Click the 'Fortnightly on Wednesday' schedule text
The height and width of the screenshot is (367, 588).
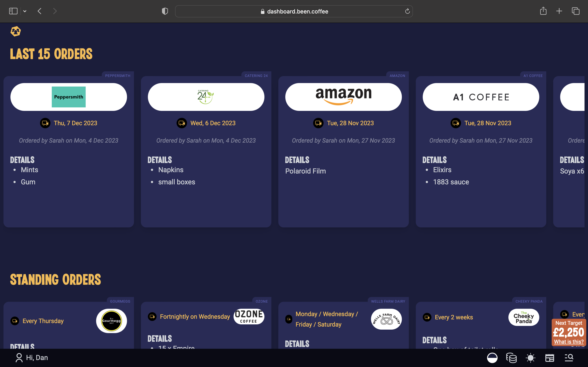pos(195,317)
